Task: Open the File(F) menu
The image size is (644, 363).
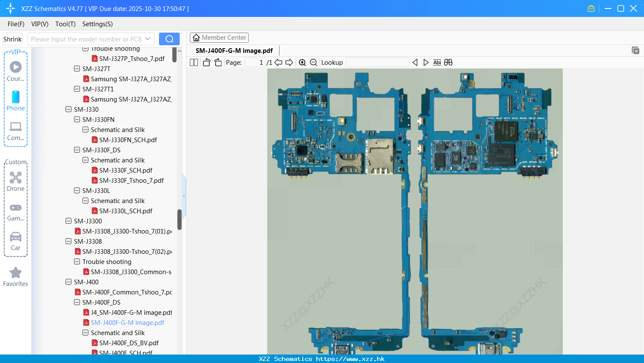Action: coord(16,24)
